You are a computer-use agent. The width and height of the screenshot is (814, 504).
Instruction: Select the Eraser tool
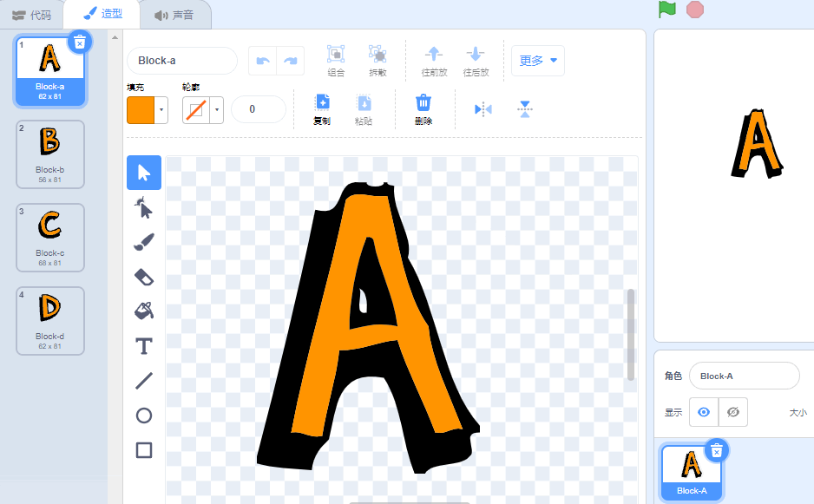pyautogui.click(x=144, y=277)
